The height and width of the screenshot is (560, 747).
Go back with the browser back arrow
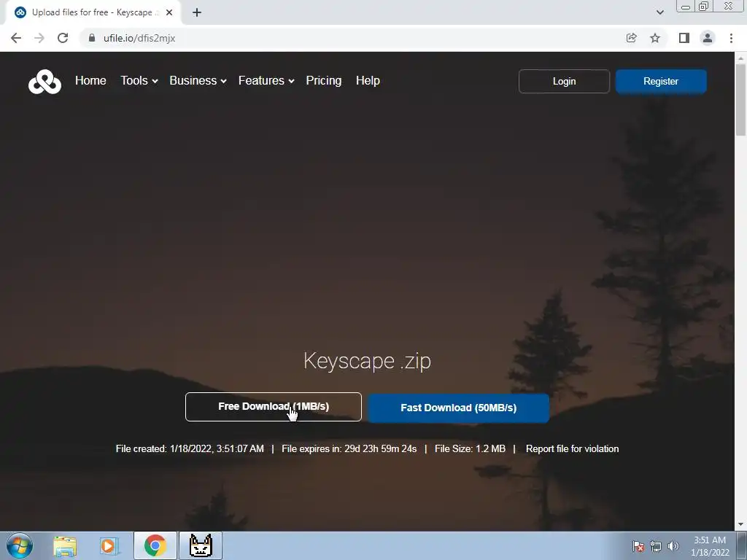pyautogui.click(x=16, y=38)
